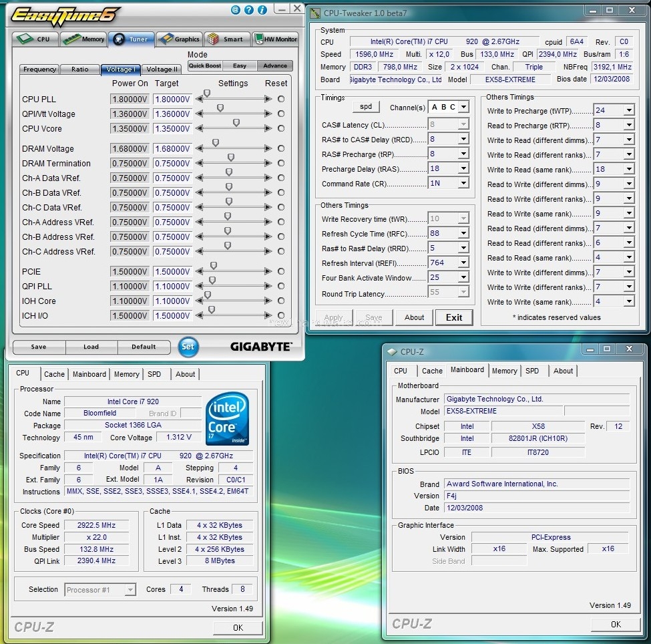Select the Reset radio for CPU PLL
Image resolution: width=651 pixels, height=644 pixels.
[281, 100]
